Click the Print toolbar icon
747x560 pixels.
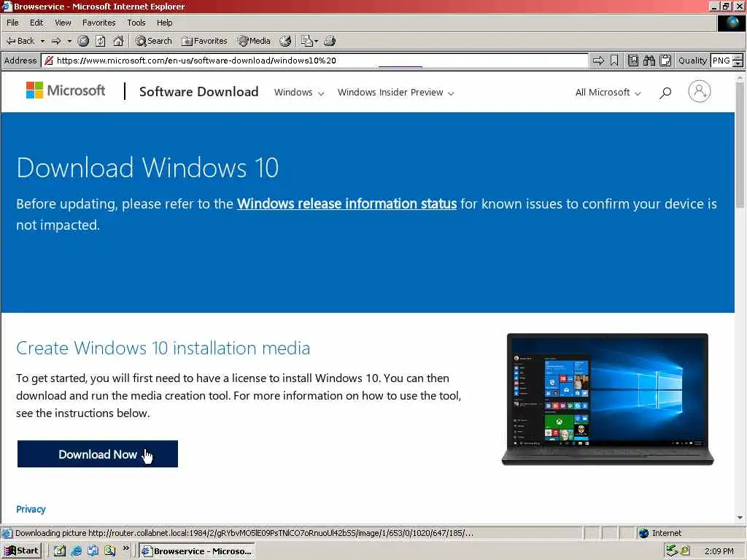tap(330, 41)
